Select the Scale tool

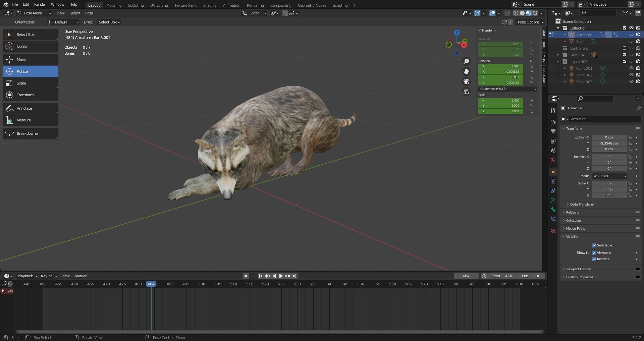click(x=31, y=83)
